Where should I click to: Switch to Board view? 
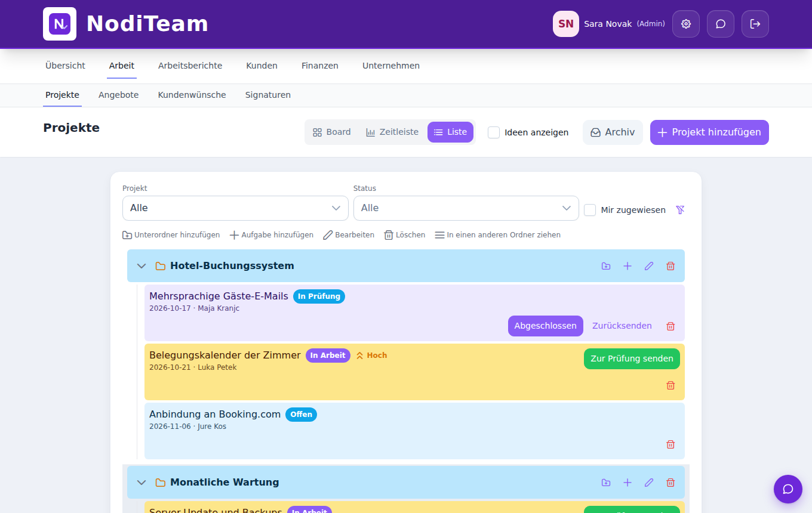332,132
